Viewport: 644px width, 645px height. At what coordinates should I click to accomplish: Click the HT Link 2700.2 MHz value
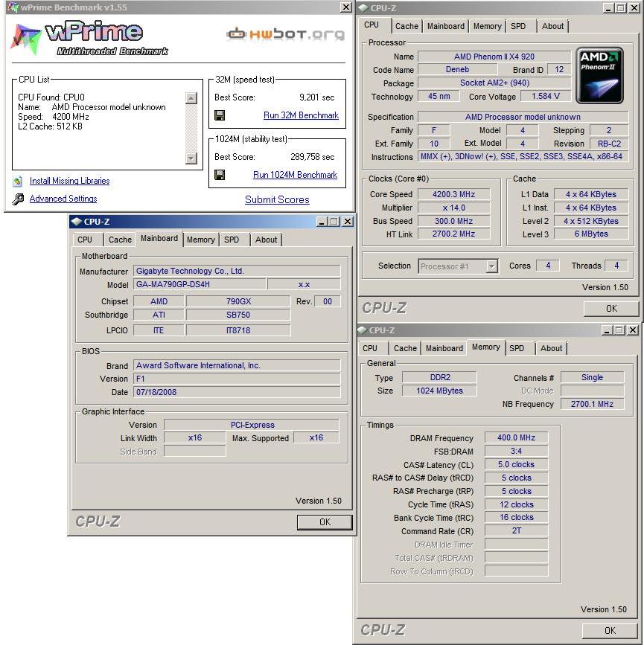coord(453,234)
